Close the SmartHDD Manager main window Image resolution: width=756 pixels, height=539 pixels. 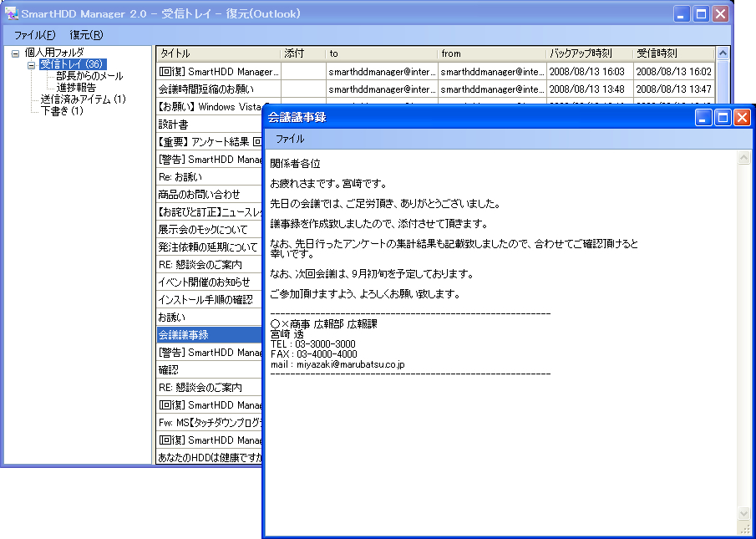(x=720, y=13)
